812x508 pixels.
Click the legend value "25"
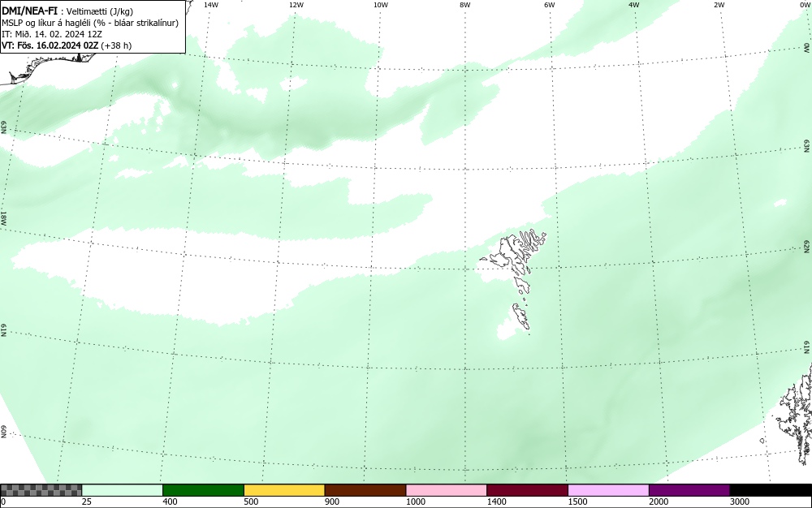tap(87, 502)
